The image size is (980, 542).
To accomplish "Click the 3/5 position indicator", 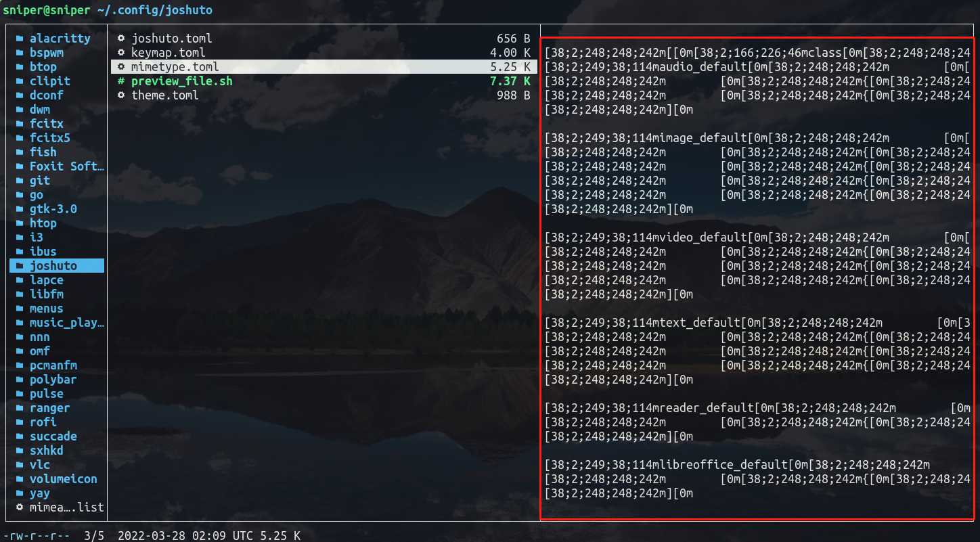I will [x=94, y=536].
